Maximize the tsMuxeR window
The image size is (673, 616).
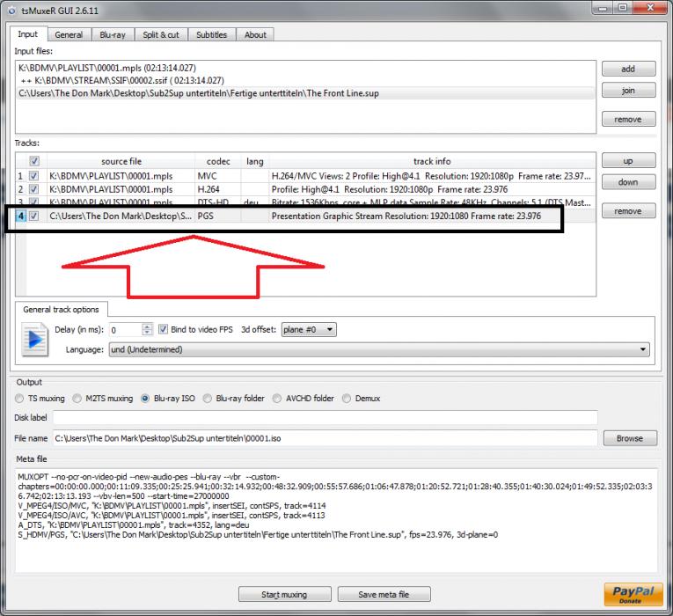[623, 7]
